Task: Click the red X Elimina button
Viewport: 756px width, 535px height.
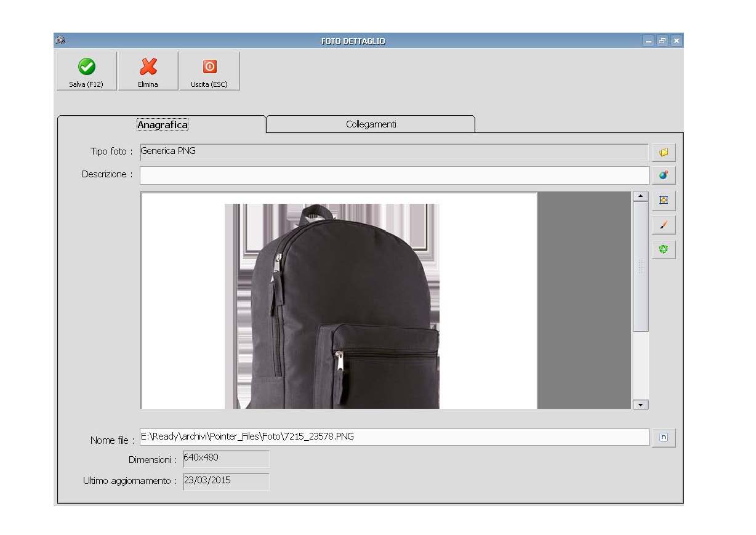Action: click(x=148, y=71)
